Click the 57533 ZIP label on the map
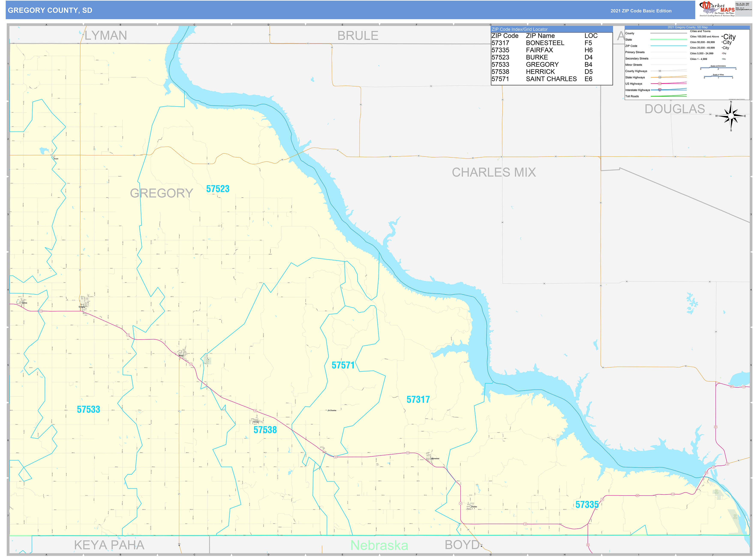 (89, 410)
